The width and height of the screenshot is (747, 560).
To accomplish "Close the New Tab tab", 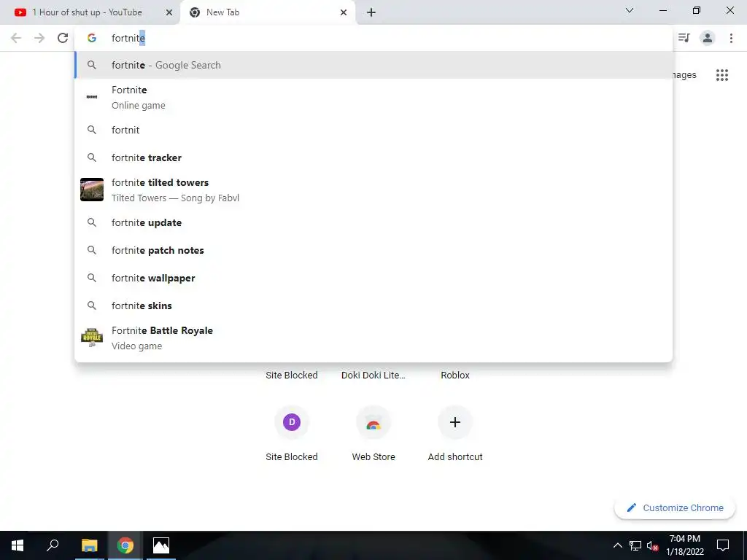I will tap(344, 12).
